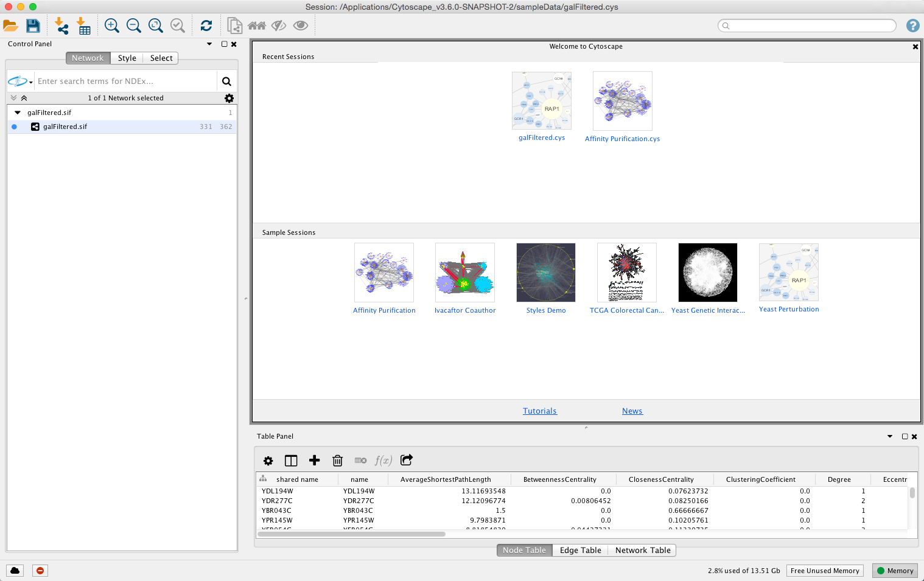Click the Export Table icon

click(x=407, y=460)
